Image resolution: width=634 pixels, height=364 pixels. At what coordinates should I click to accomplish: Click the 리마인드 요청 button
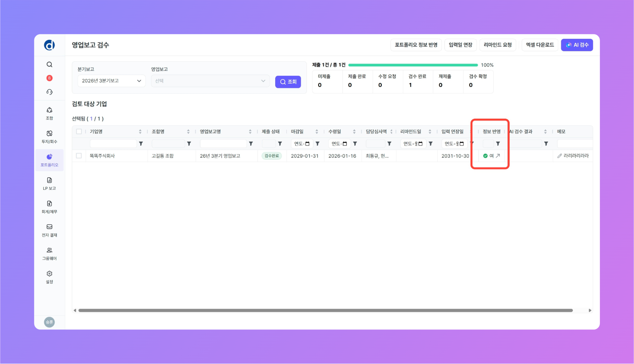498,45
